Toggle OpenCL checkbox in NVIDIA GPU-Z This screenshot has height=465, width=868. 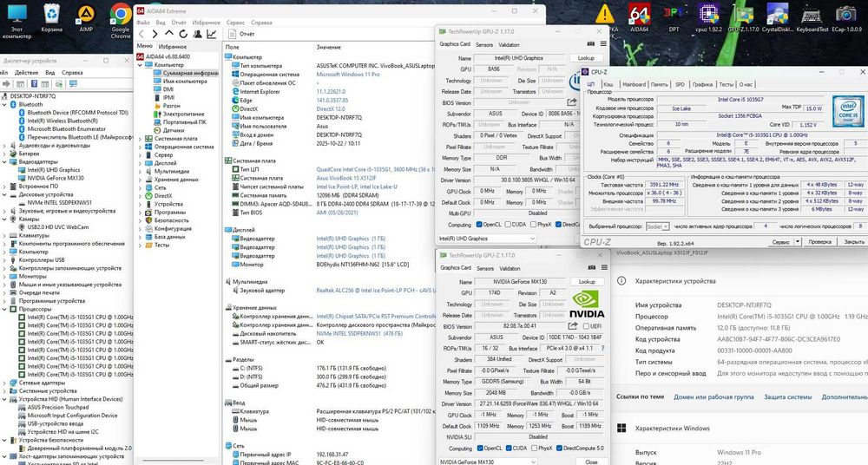[x=479, y=448]
